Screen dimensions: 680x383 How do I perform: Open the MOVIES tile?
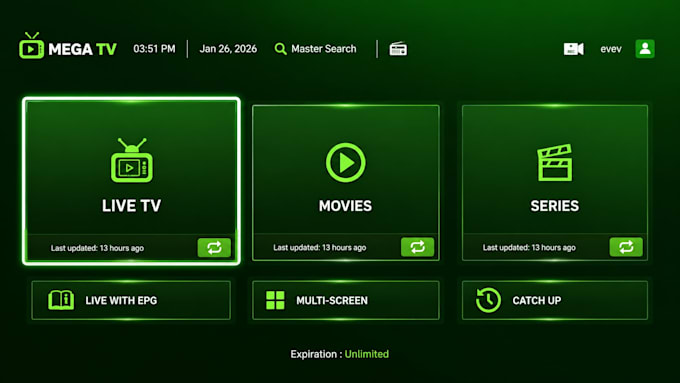pyautogui.click(x=346, y=183)
